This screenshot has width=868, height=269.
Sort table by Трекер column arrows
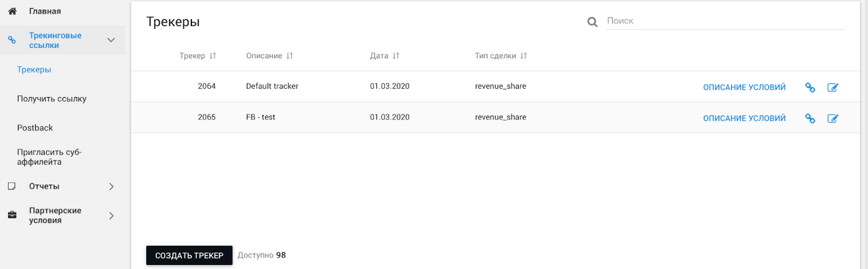(213, 56)
